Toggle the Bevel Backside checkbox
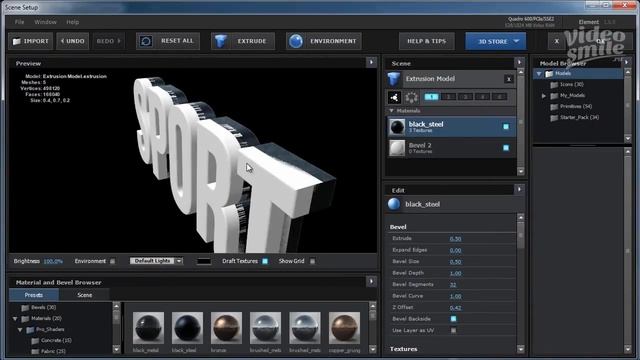 coord(453,319)
